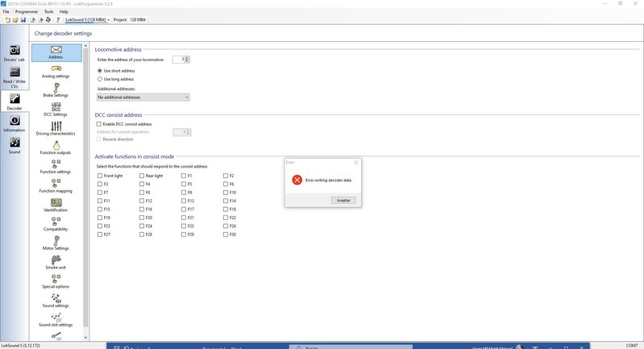Check the Front light consist function
The height and width of the screenshot is (349, 644).
pyautogui.click(x=100, y=176)
